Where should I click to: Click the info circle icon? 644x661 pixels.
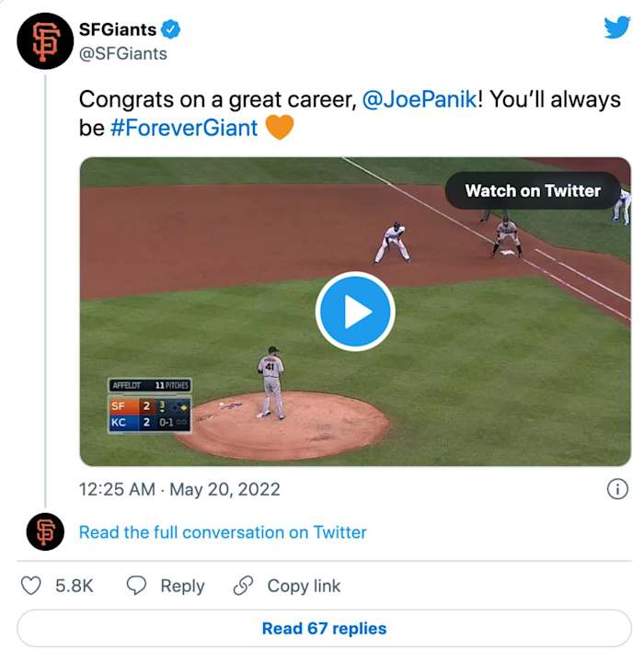[617, 489]
